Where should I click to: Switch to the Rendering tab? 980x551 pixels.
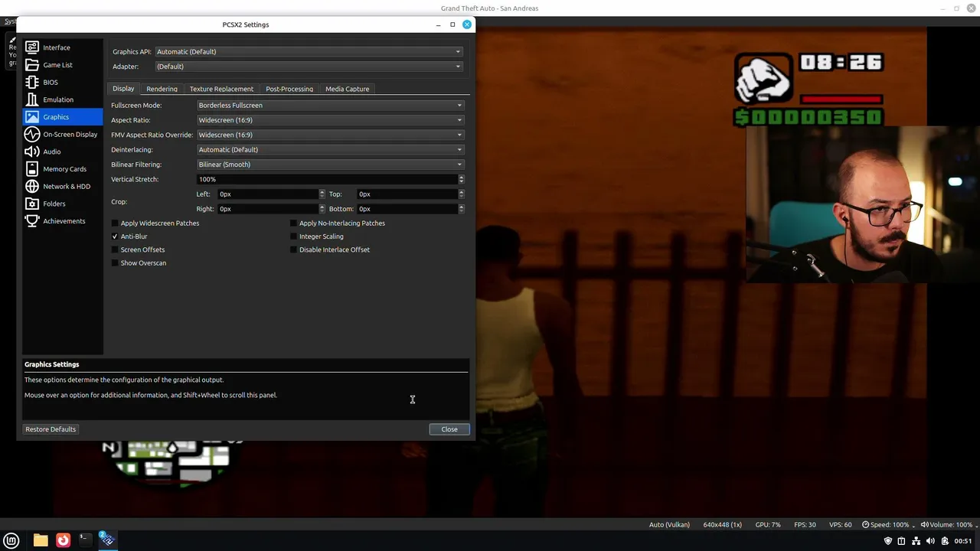tap(162, 89)
